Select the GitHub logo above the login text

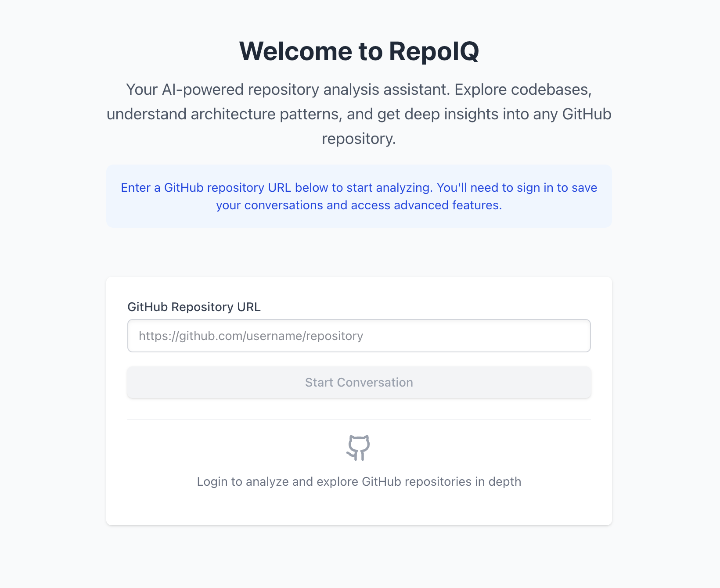pyautogui.click(x=359, y=448)
